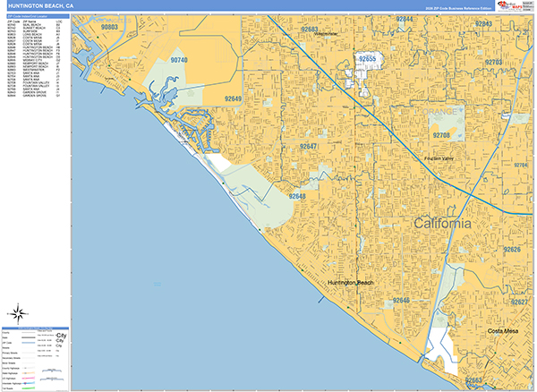Click the compass rose icon
This screenshot has height=392, width=537.
click(18, 313)
